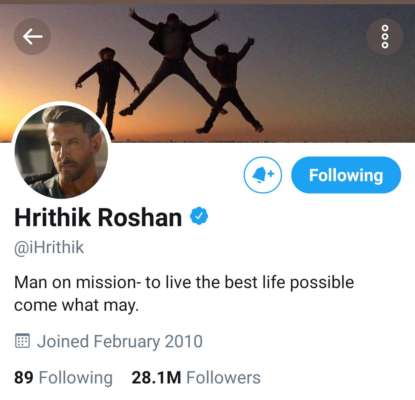Tap the 89 following count number

24,378
